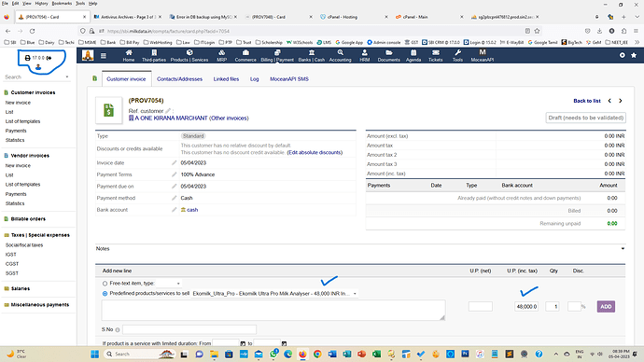Open Banks | Cash module

coord(312,55)
